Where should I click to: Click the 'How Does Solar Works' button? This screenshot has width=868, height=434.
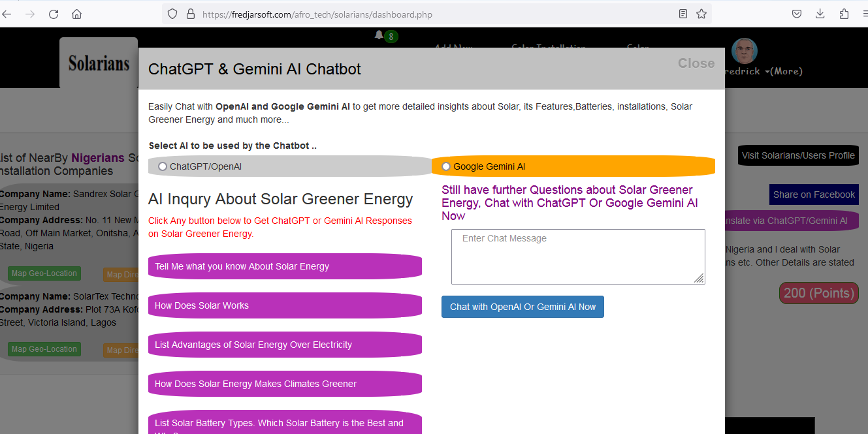[x=285, y=305]
